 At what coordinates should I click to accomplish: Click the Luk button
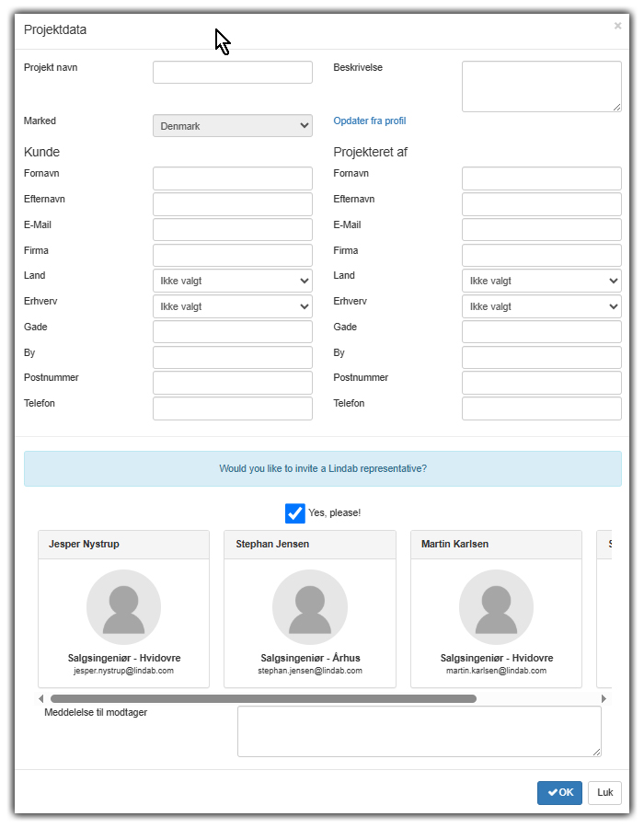point(604,793)
